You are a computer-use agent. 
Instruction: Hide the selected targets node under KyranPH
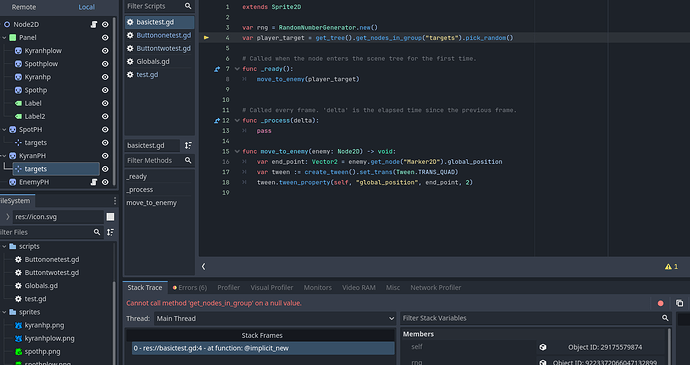105,169
